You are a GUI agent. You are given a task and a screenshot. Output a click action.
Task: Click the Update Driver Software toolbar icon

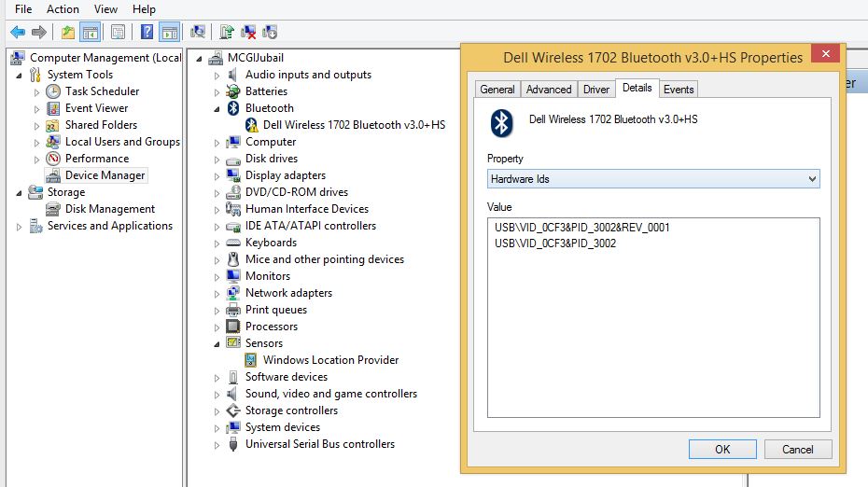[227, 32]
